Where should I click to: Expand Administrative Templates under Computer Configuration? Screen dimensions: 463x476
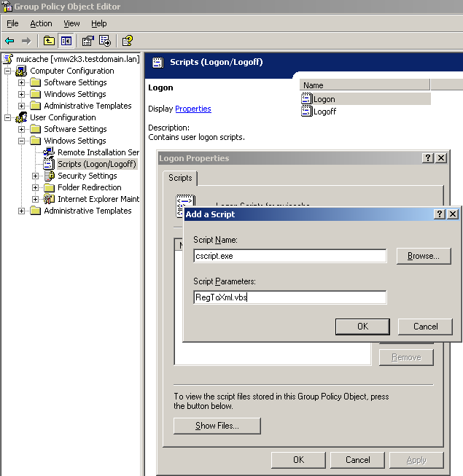[x=21, y=106]
